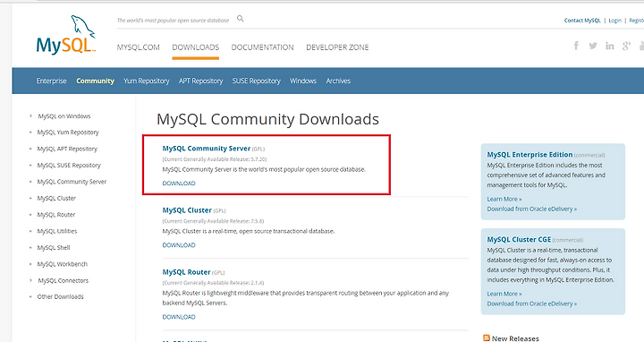Open Other Downloads sidebar link

point(60,296)
